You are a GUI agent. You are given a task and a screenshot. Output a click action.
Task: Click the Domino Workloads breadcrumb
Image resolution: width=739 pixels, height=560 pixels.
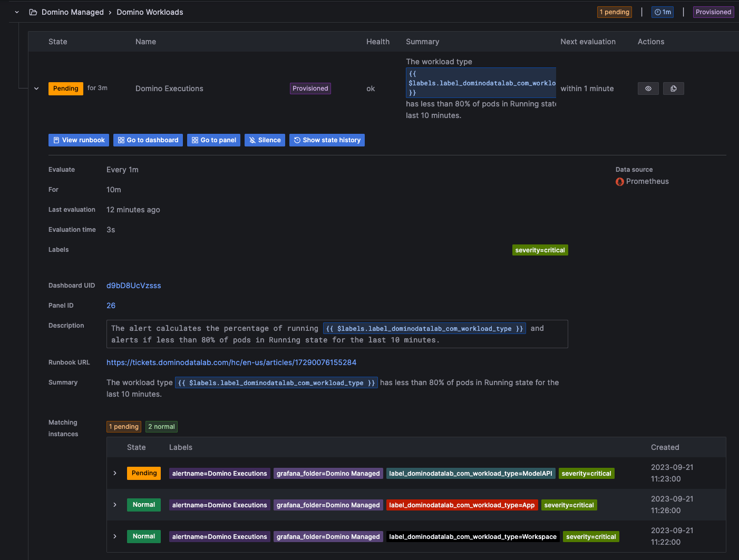(150, 12)
